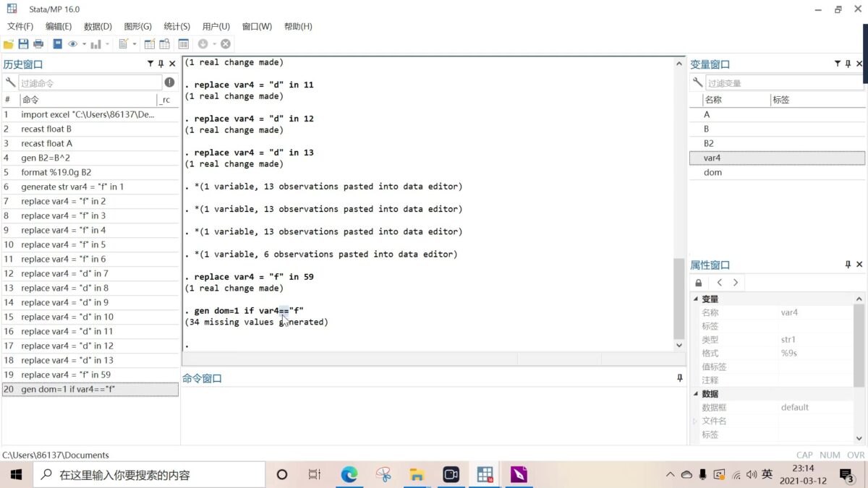Open the 窗口(W) menu
The height and width of the screenshot is (488, 868).
tap(257, 26)
